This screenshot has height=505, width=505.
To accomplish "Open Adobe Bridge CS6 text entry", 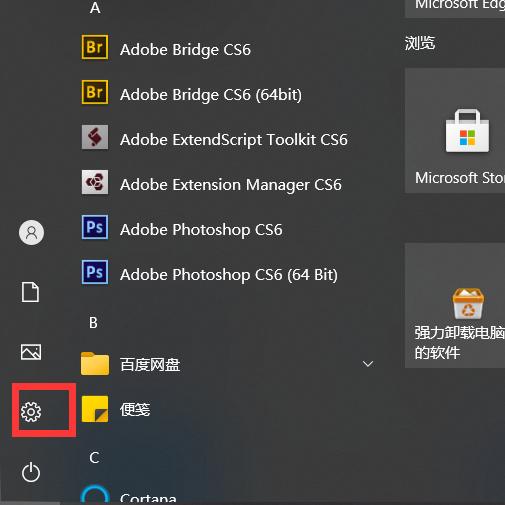I will (185, 50).
